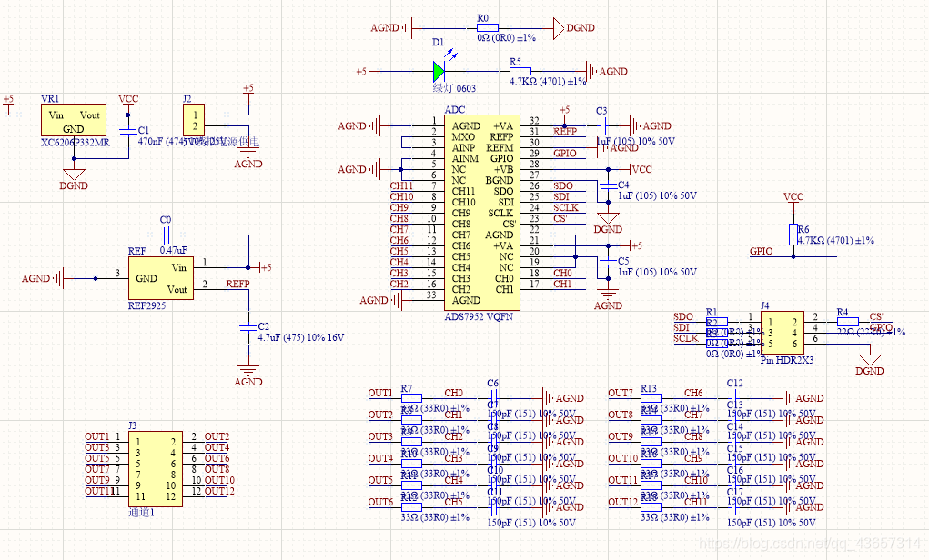Click the DGND symbol under capacitor C4
929x560 pixels.
(608, 219)
